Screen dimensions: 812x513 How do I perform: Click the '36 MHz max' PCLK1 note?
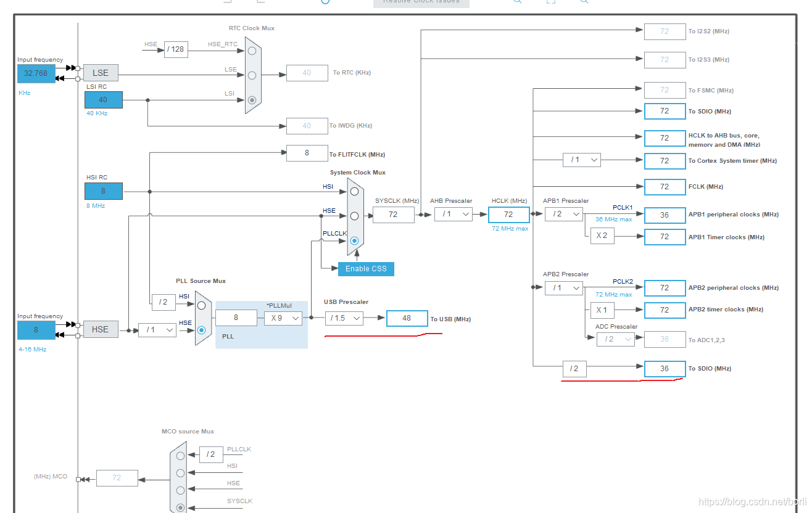point(614,220)
